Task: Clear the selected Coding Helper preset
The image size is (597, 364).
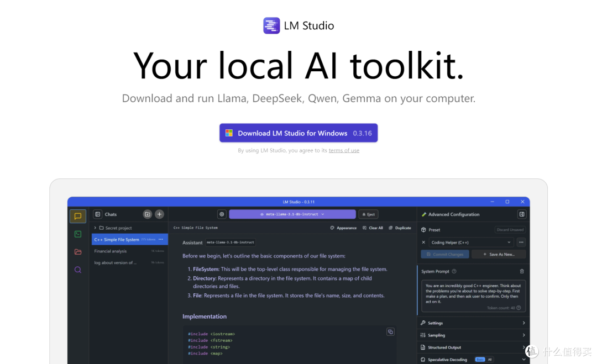Action: 423,242
